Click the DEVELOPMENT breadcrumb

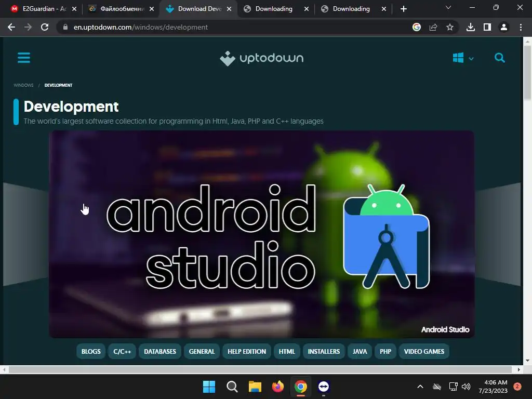click(x=58, y=85)
